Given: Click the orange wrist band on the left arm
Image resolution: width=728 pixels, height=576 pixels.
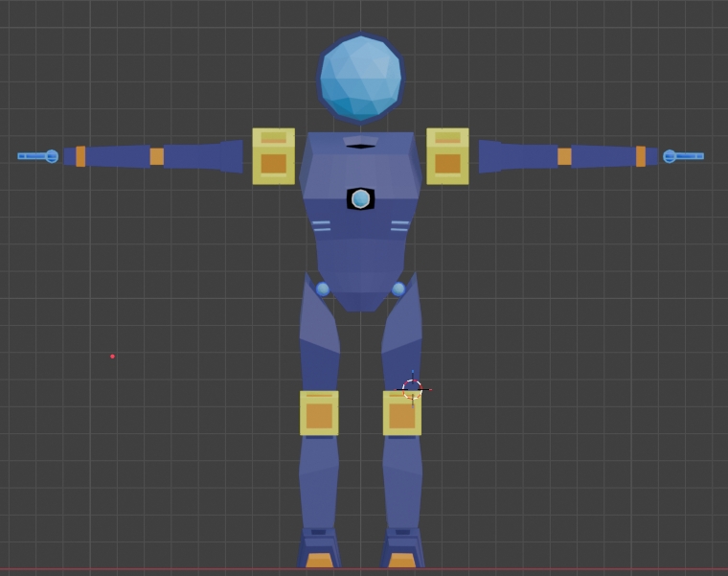Looking at the screenshot, I should point(80,156).
